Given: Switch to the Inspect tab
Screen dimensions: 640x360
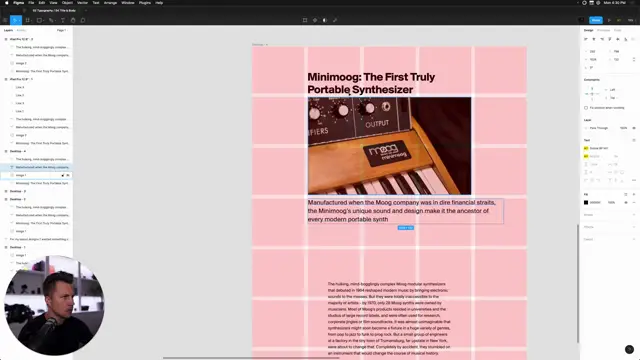Looking at the screenshot, I should coord(618,30).
